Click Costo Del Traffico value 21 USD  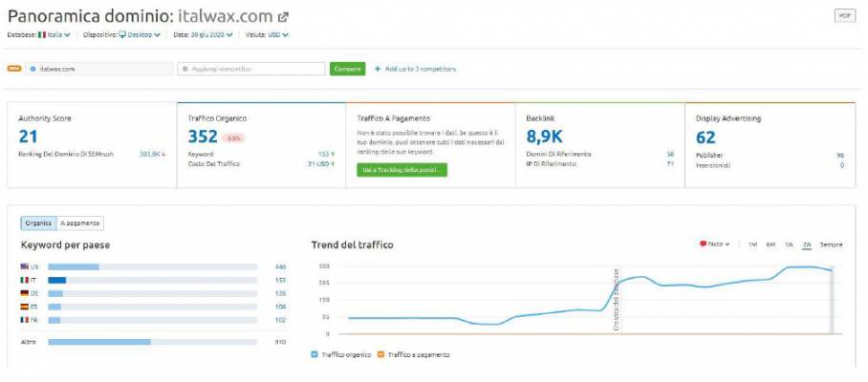point(321,164)
